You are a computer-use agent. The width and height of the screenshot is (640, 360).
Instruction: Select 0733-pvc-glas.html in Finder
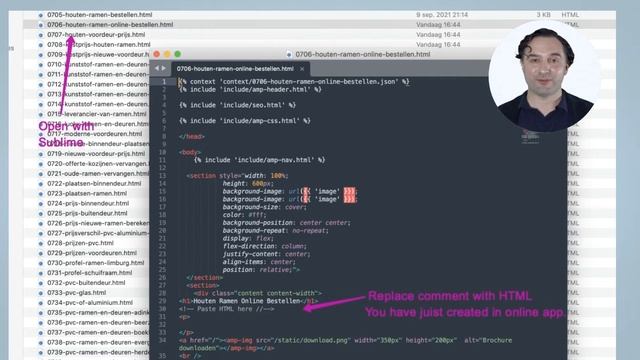click(x=76, y=293)
